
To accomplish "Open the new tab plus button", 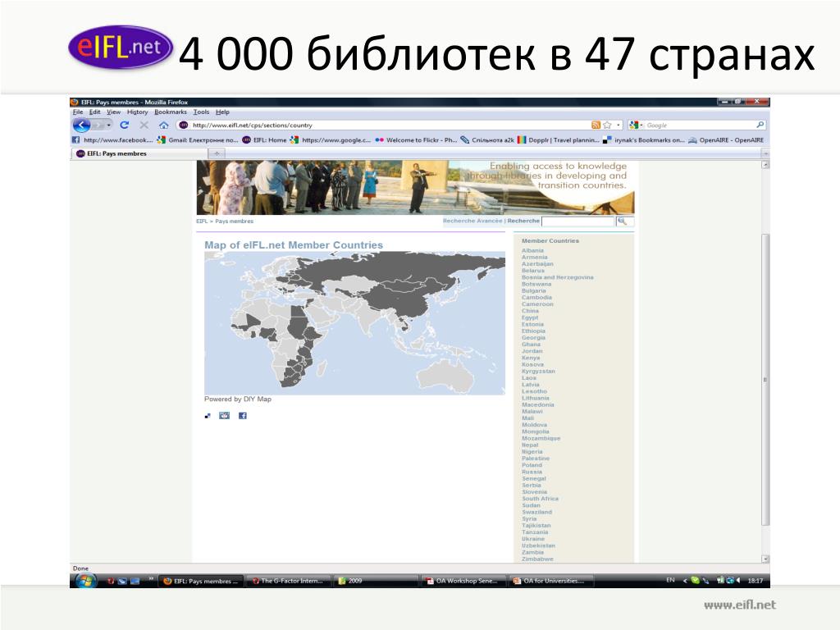I will 217,153.
